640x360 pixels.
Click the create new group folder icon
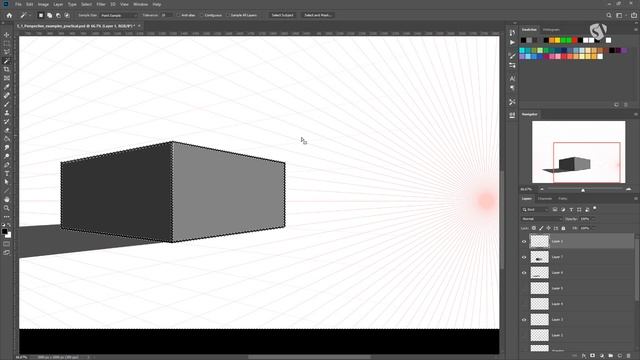610,356
